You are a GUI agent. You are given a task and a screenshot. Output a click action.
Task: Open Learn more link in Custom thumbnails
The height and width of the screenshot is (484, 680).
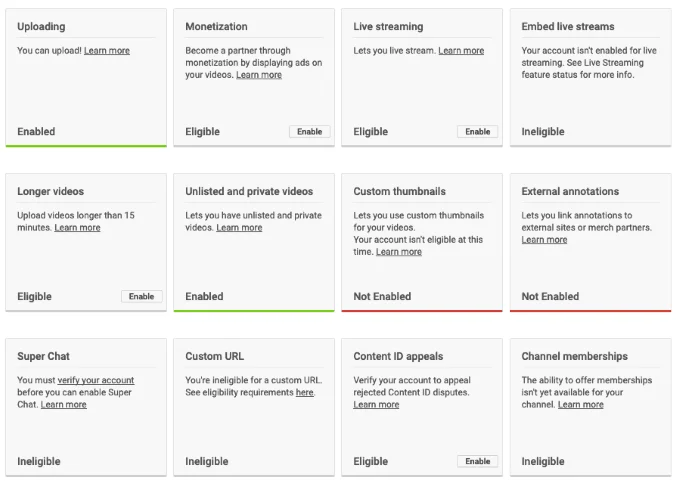coord(399,252)
